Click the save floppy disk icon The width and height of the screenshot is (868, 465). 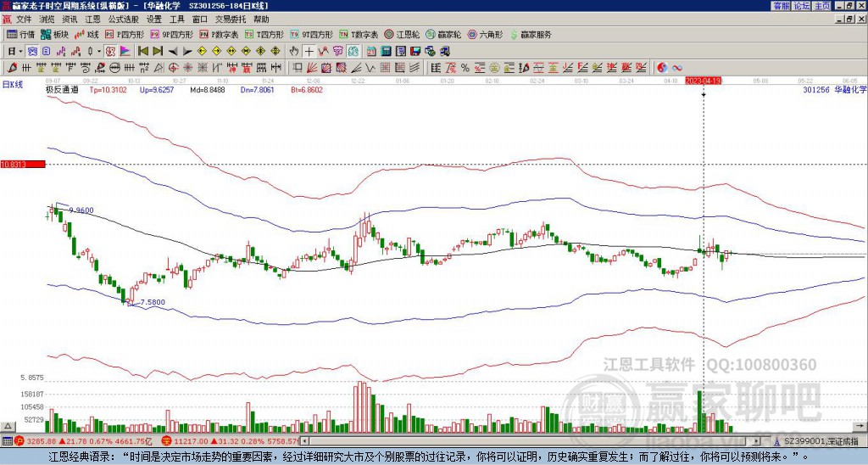[415, 51]
